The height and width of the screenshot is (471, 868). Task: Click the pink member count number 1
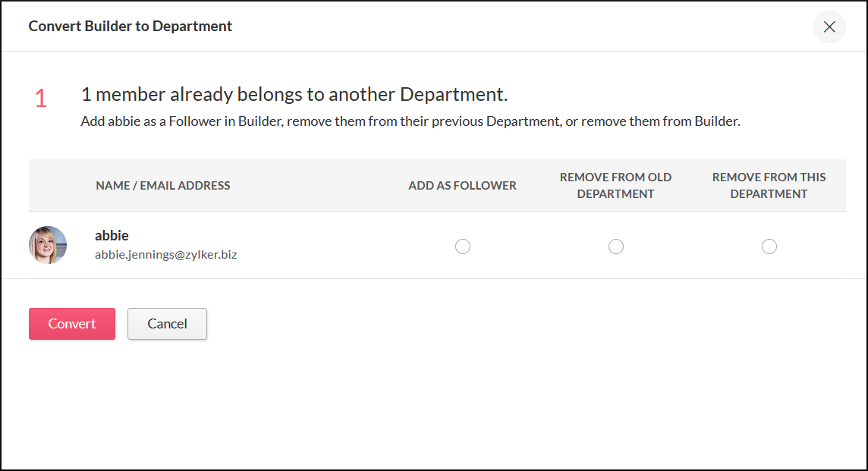click(x=41, y=99)
